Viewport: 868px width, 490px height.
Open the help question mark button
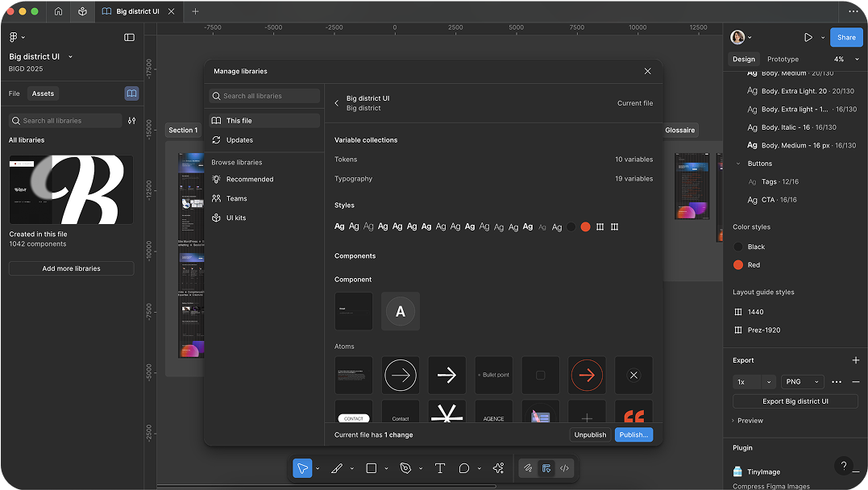coord(844,466)
